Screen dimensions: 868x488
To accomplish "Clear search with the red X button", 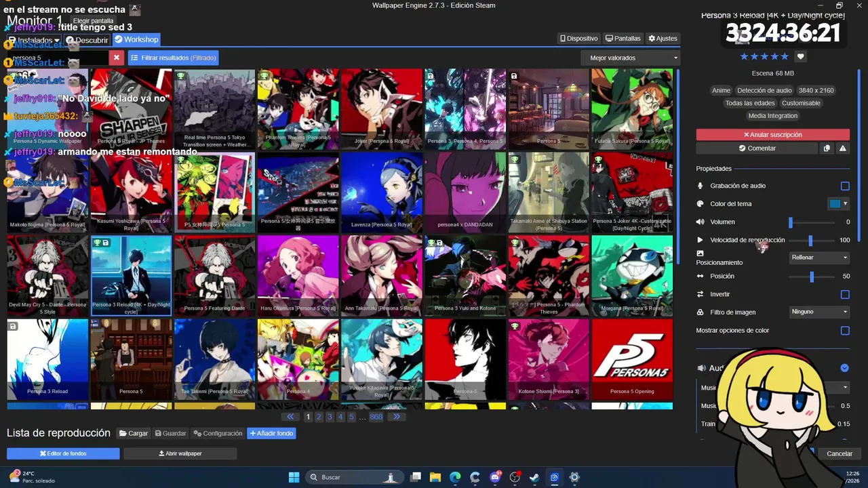I will 117,58.
